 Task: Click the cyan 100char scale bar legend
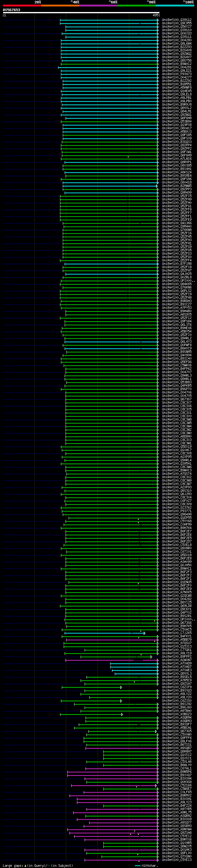click(x=137, y=865)
